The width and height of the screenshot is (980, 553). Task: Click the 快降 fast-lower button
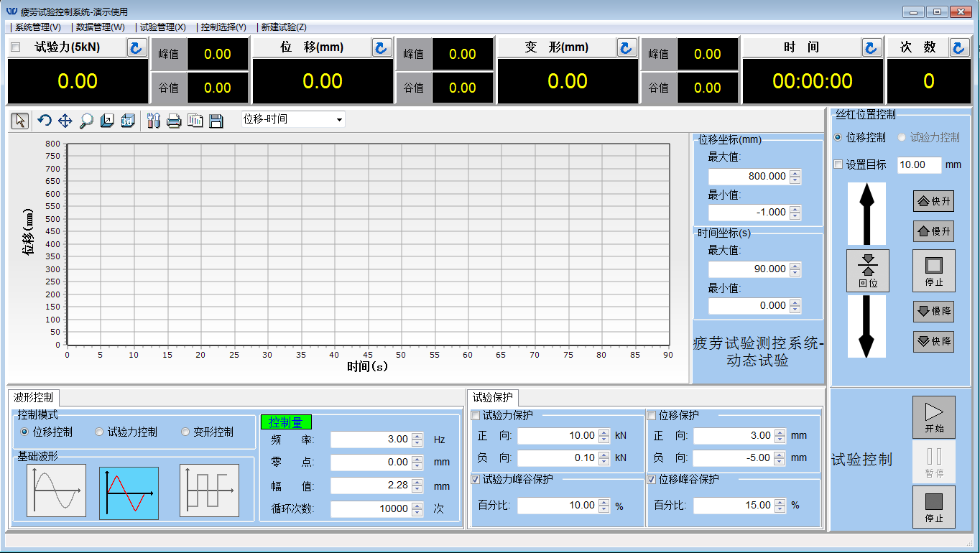pyautogui.click(x=933, y=341)
